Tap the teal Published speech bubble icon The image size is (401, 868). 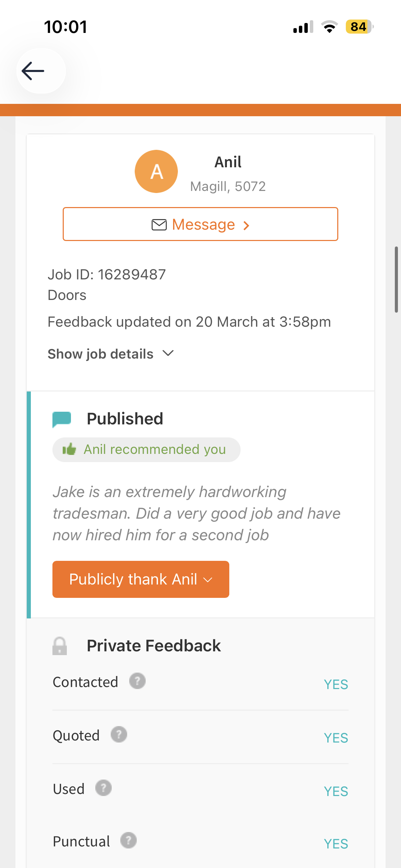click(x=62, y=419)
